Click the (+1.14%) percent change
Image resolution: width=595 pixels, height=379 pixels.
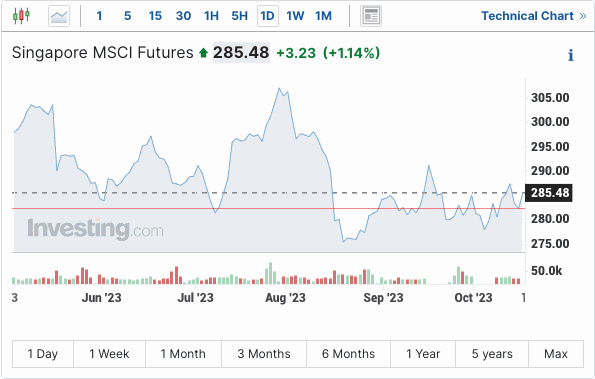coord(351,53)
